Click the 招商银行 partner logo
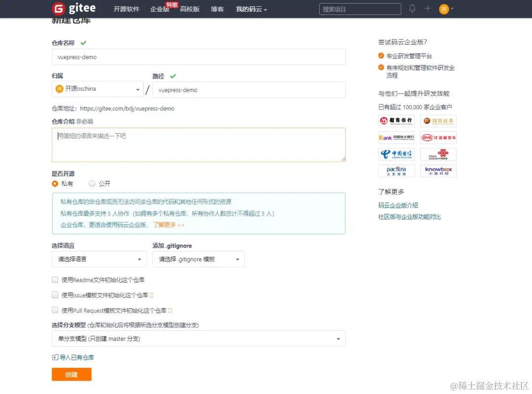This screenshot has height=394, width=532. (x=396, y=120)
